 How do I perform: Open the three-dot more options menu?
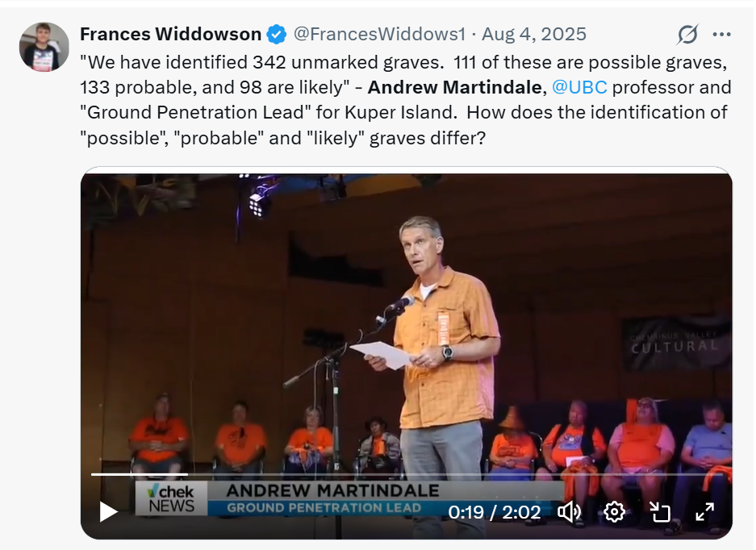coord(721,34)
